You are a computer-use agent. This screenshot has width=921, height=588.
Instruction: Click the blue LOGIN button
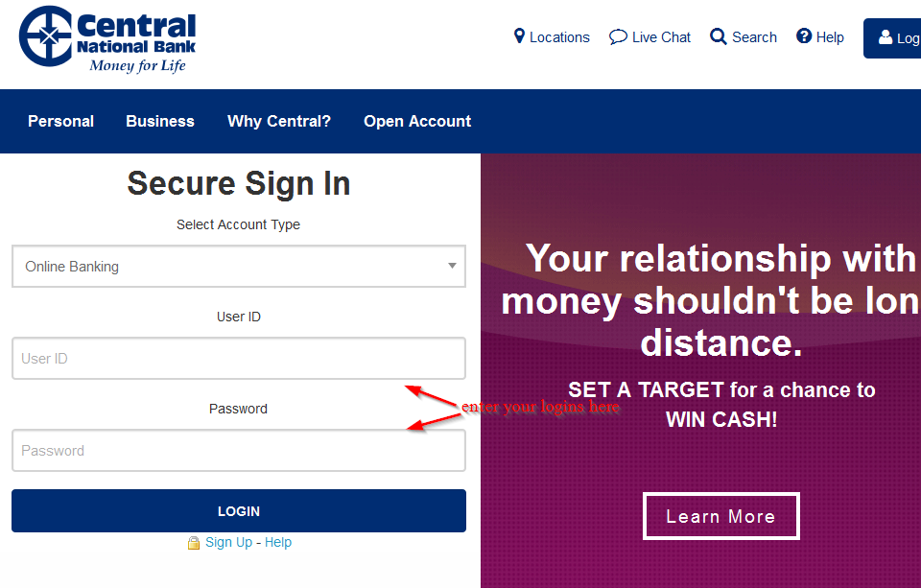pos(239,511)
